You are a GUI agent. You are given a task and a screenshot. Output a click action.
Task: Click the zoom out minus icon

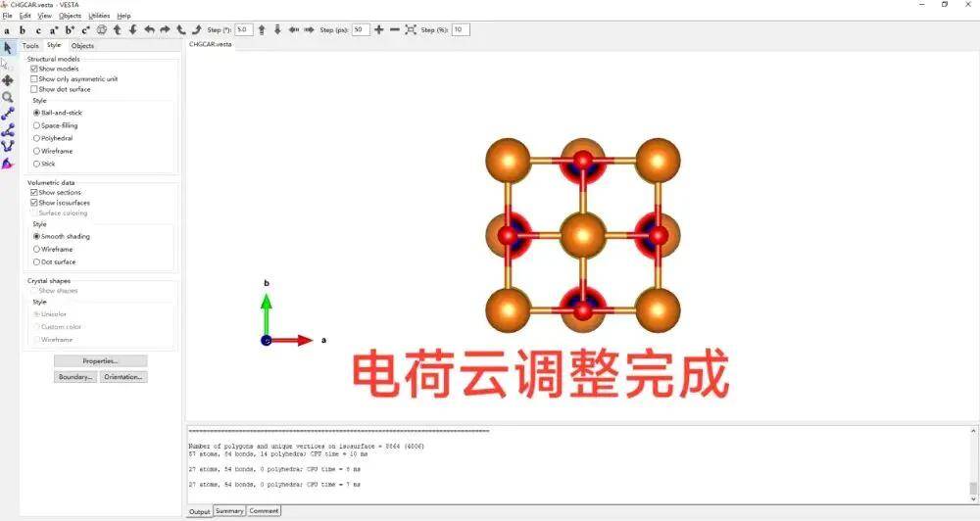pos(395,30)
